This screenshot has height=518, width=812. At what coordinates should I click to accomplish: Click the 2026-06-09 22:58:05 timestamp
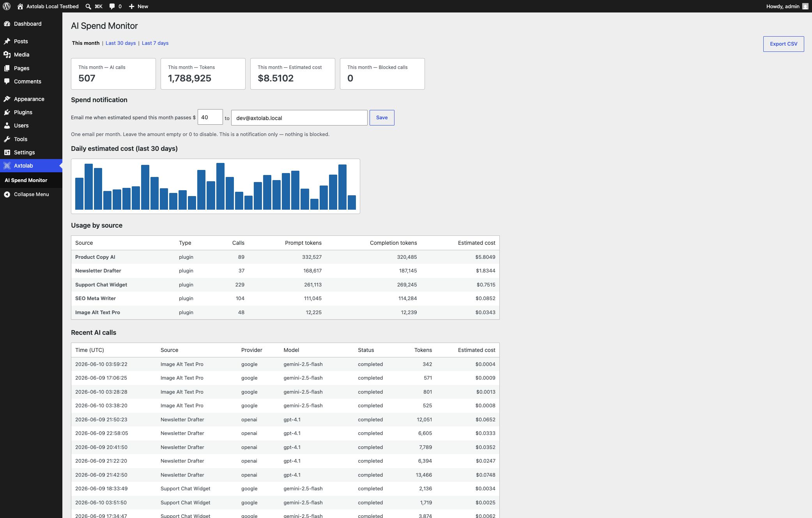coord(102,433)
